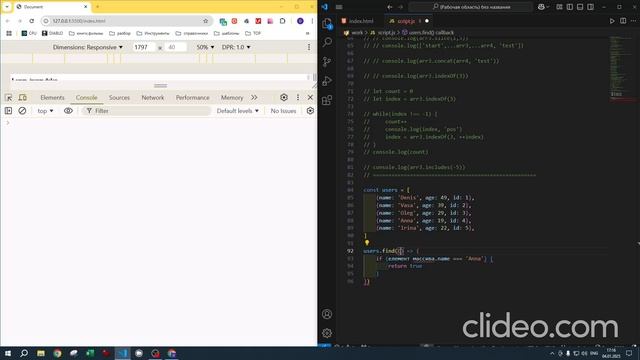
Task: Go forward using VS Code navigation arrow
Action: click(x=400, y=7)
